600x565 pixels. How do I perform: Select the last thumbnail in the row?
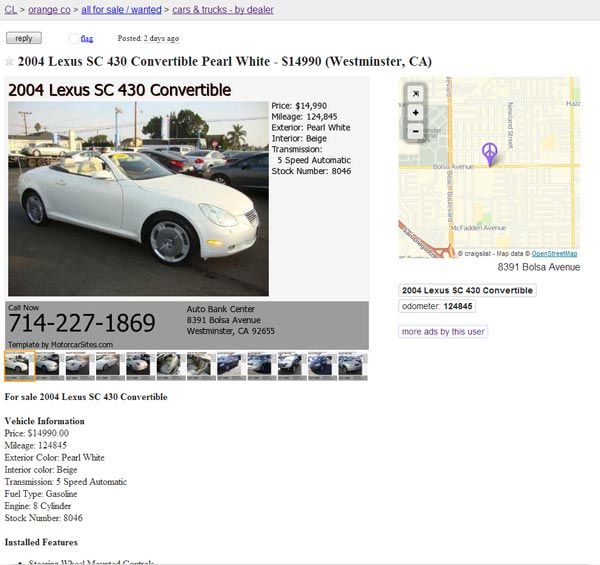click(x=353, y=366)
